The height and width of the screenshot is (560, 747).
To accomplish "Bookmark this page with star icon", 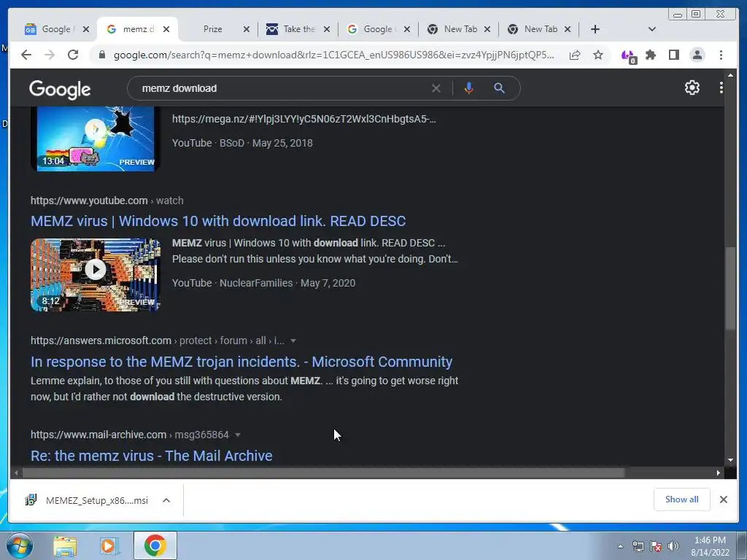I will tap(598, 55).
